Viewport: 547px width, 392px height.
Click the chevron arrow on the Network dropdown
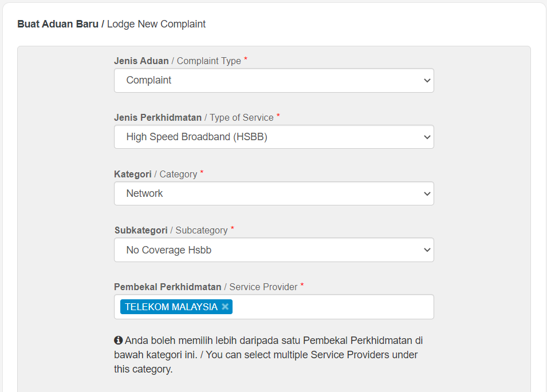(x=427, y=193)
